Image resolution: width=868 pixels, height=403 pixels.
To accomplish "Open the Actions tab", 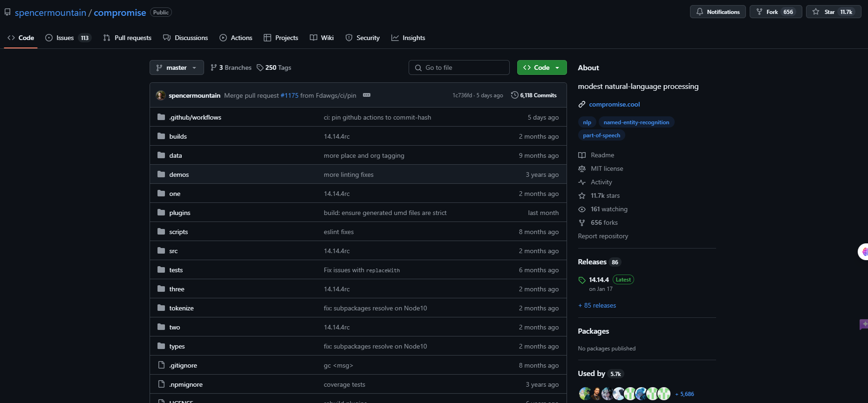I will coord(236,38).
